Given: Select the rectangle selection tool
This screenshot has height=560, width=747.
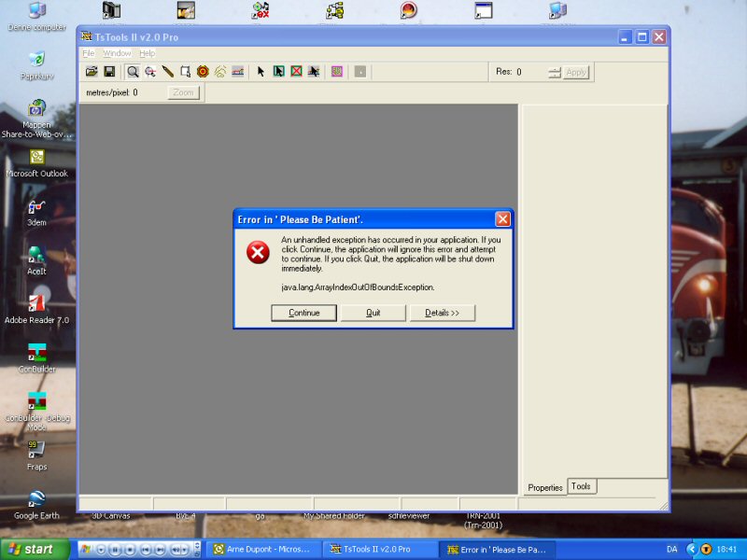Looking at the screenshot, I should [x=185, y=72].
